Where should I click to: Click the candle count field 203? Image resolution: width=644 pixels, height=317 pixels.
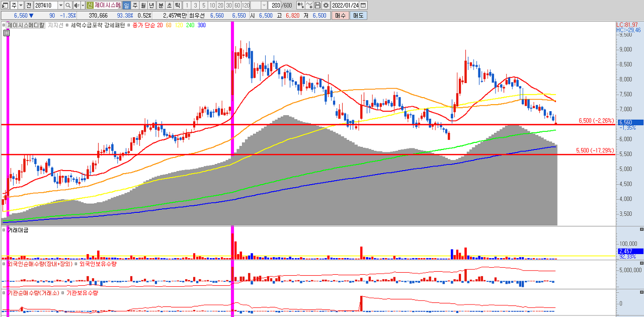274,6
